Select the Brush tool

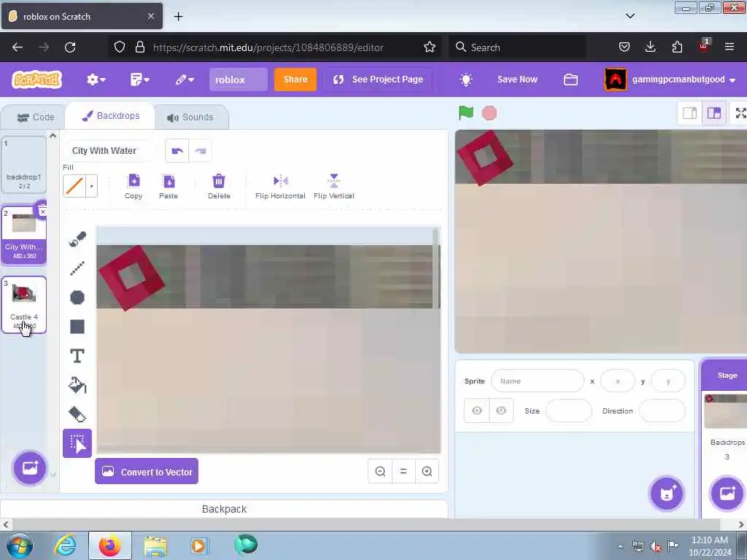[x=77, y=239]
